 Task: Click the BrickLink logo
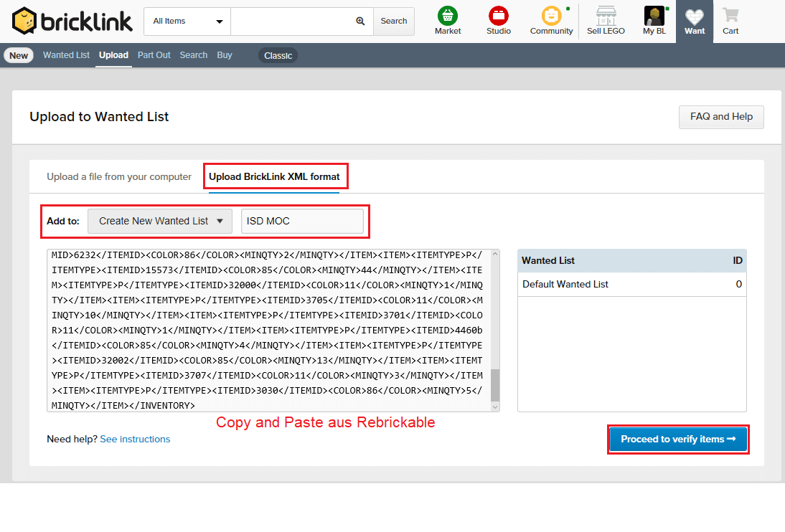point(72,21)
